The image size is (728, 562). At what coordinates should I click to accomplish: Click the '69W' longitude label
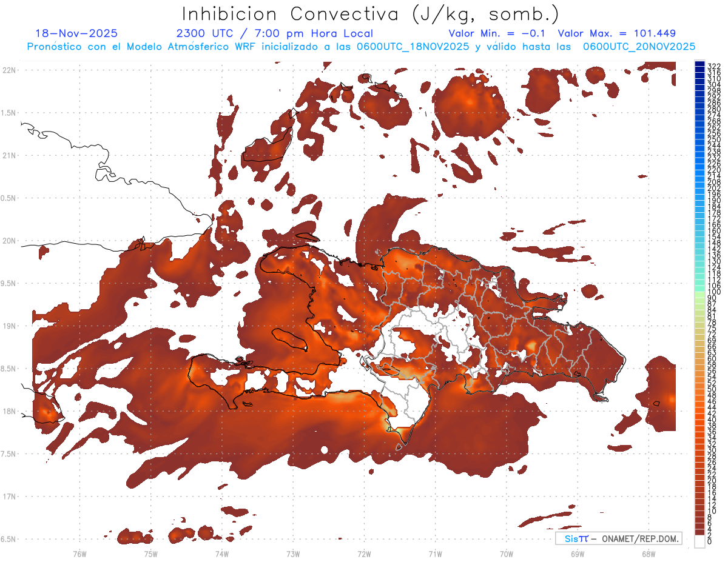pos(578,554)
